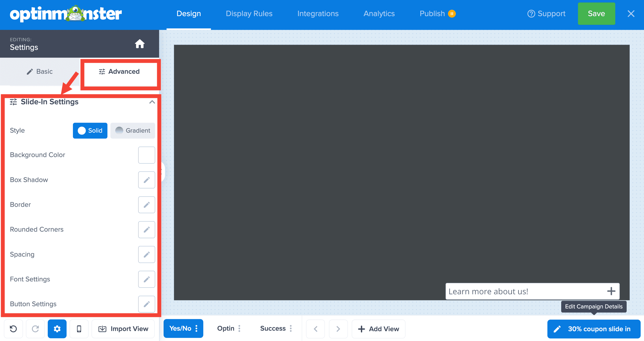The height and width of the screenshot is (341, 644).
Task: Save the campaign
Action: pyautogui.click(x=596, y=14)
